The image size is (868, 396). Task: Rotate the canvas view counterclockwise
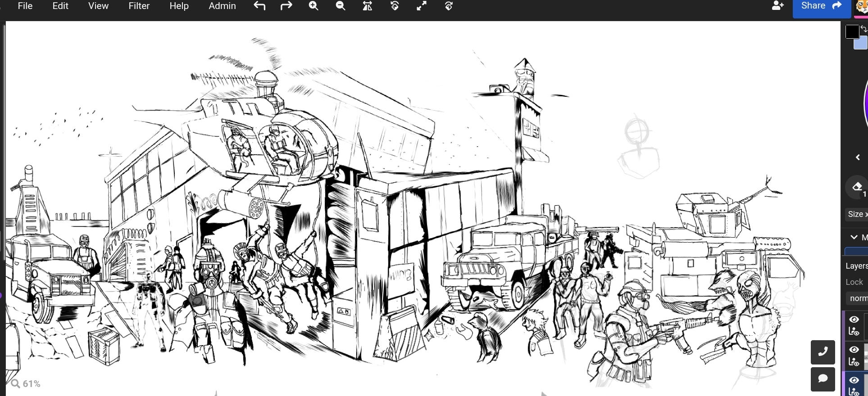[x=395, y=6]
